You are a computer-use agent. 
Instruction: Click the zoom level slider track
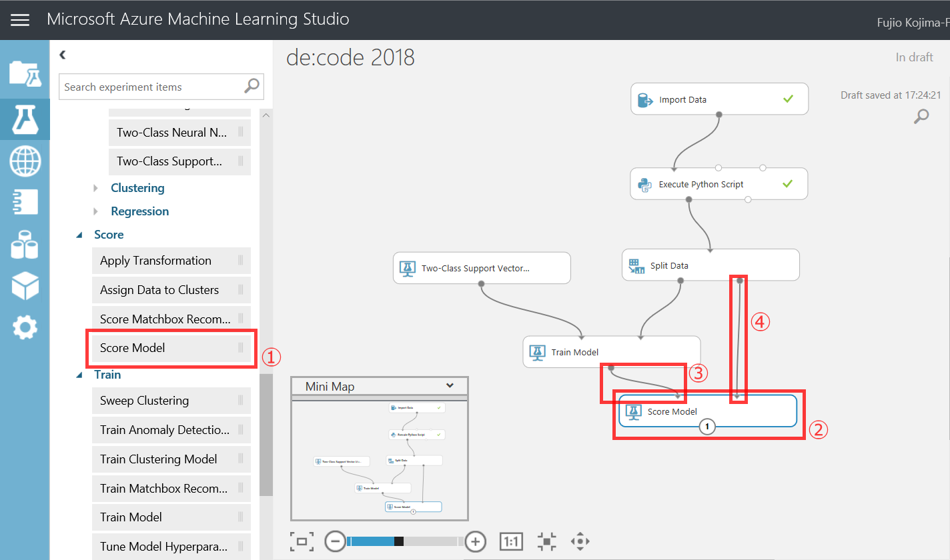tap(406, 541)
